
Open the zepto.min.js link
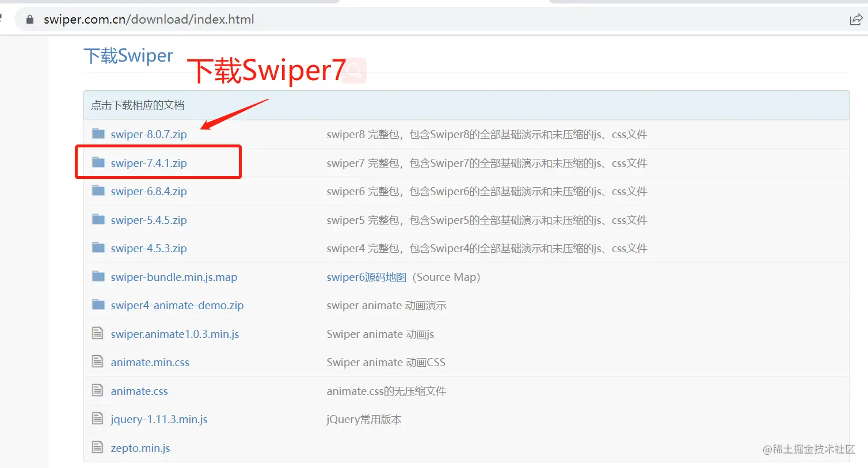(140, 448)
